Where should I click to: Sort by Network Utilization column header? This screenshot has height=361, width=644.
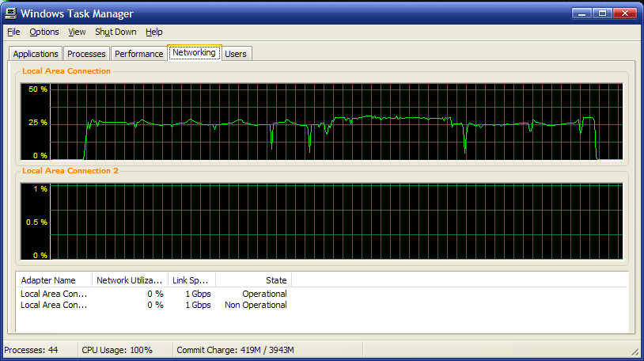pyautogui.click(x=131, y=280)
